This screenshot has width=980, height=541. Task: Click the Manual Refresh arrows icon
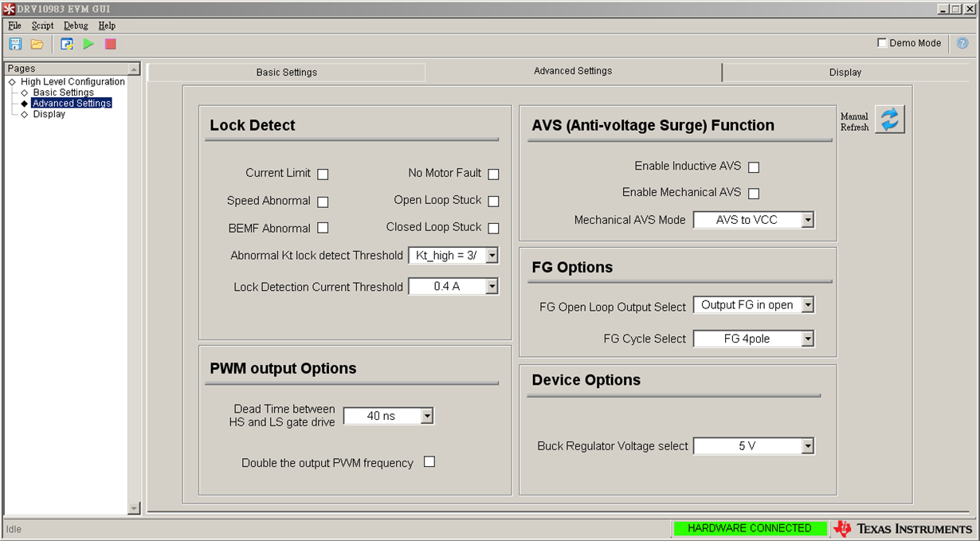(x=890, y=120)
